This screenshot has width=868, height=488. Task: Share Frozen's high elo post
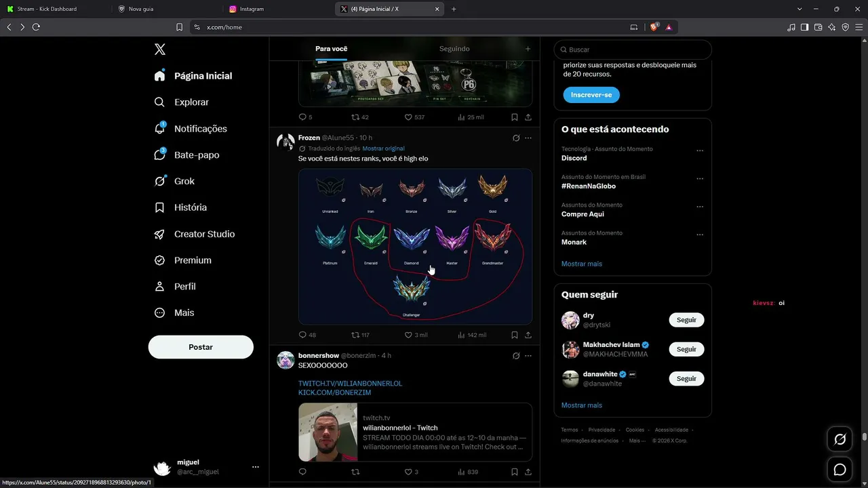coord(528,335)
